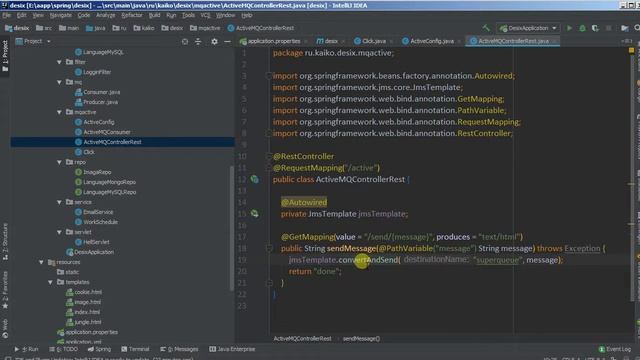This screenshot has width=640, height=360.
Task: Open the Java Enterprise tool window
Action: coord(232,349)
